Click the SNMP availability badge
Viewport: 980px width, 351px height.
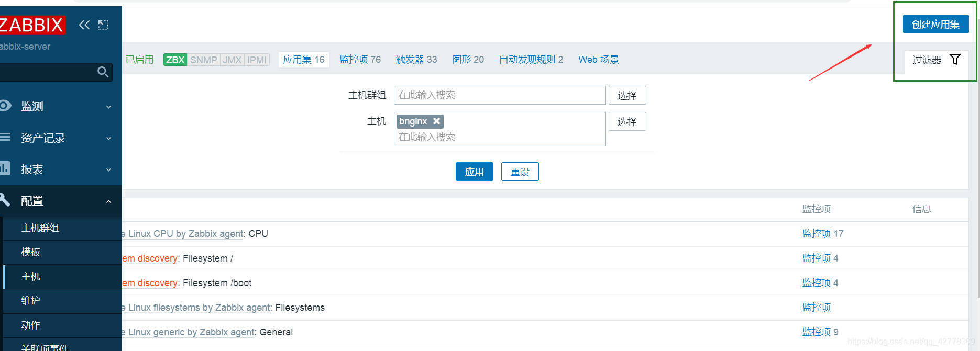(204, 60)
